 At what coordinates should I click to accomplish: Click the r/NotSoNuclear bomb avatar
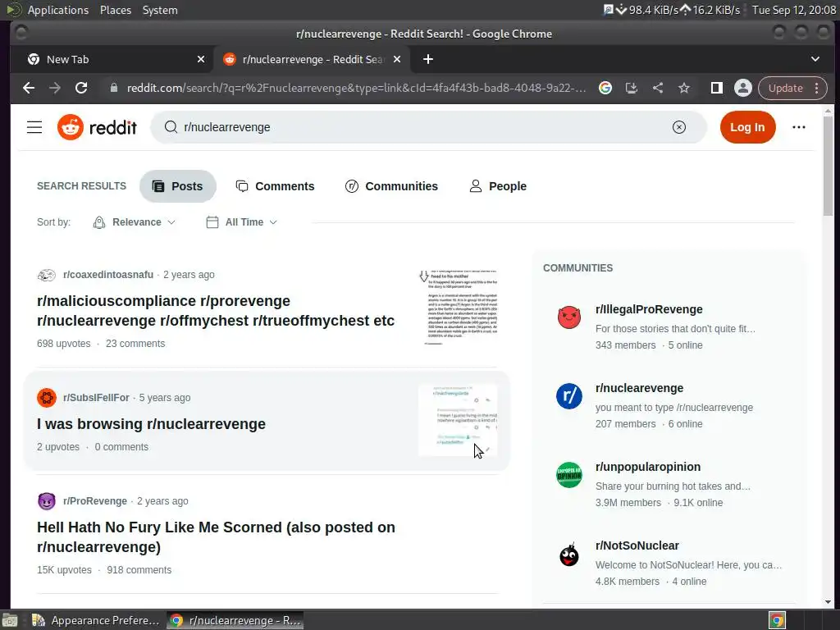[569, 554]
